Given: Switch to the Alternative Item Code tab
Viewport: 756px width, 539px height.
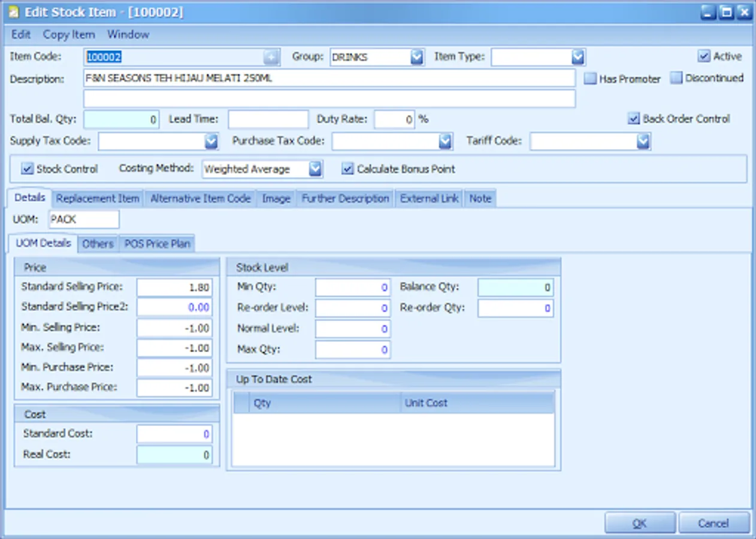Looking at the screenshot, I should coord(200,198).
